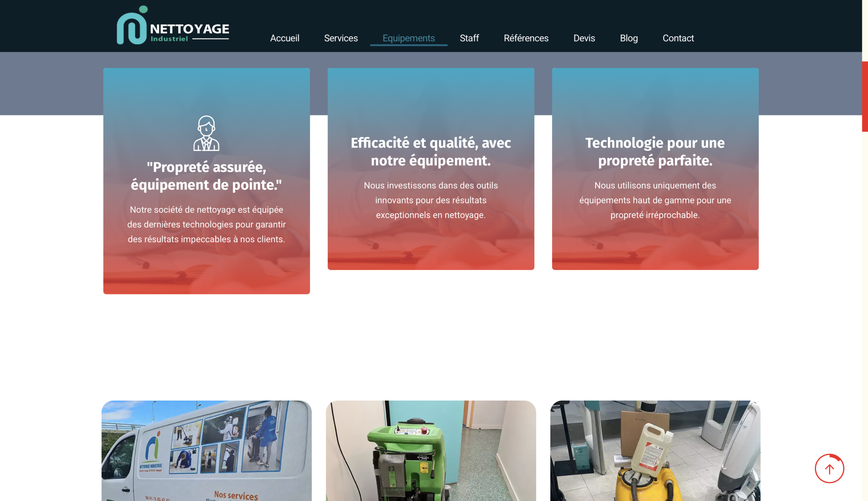Go to the Contact page
This screenshot has width=868, height=501.
pos(678,38)
